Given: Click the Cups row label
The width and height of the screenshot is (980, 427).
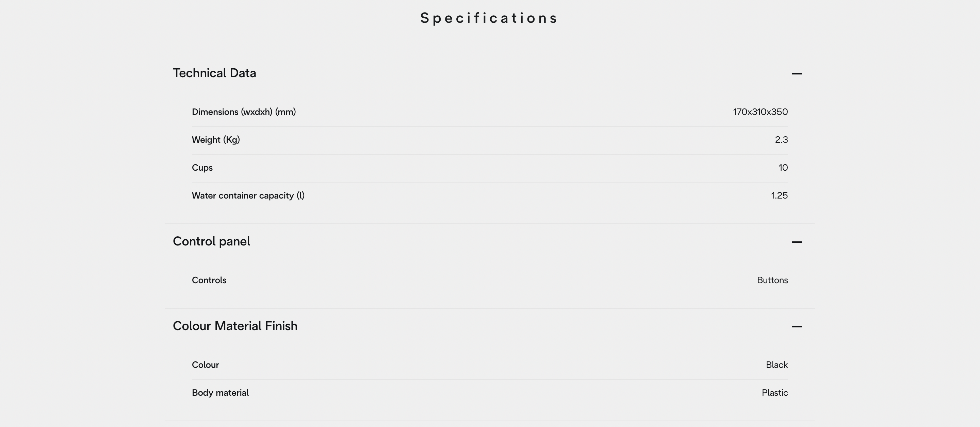Looking at the screenshot, I should pos(202,168).
